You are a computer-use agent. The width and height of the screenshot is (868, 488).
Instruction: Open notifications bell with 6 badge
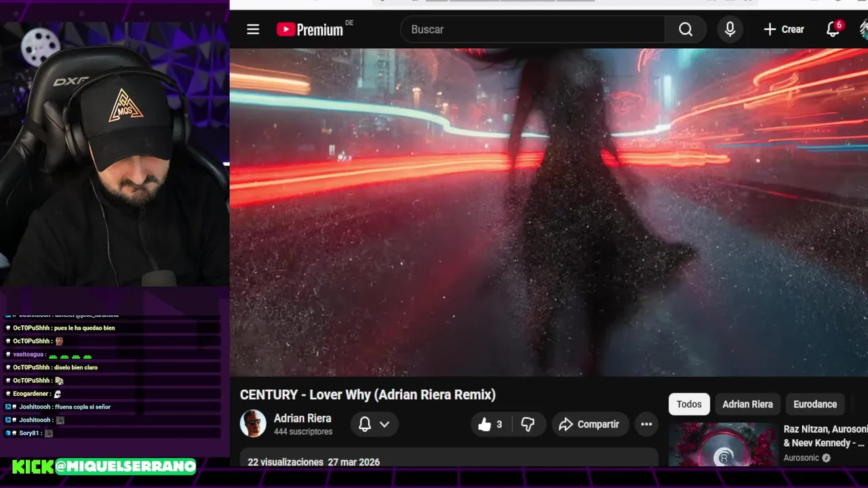tap(833, 29)
